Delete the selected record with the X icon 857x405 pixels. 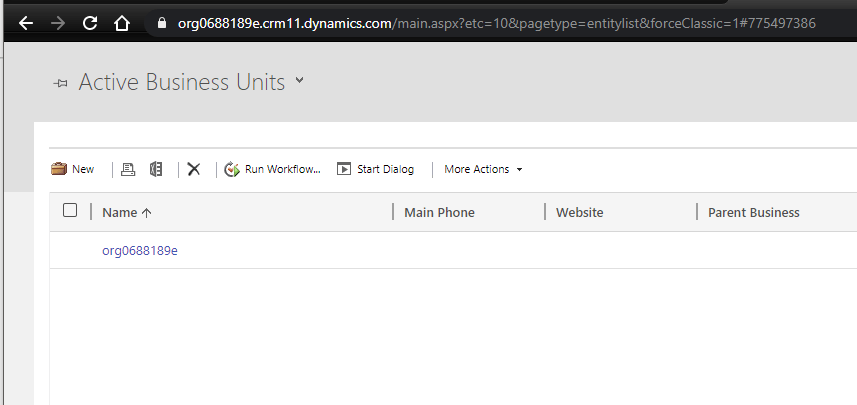pyautogui.click(x=193, y=169)
